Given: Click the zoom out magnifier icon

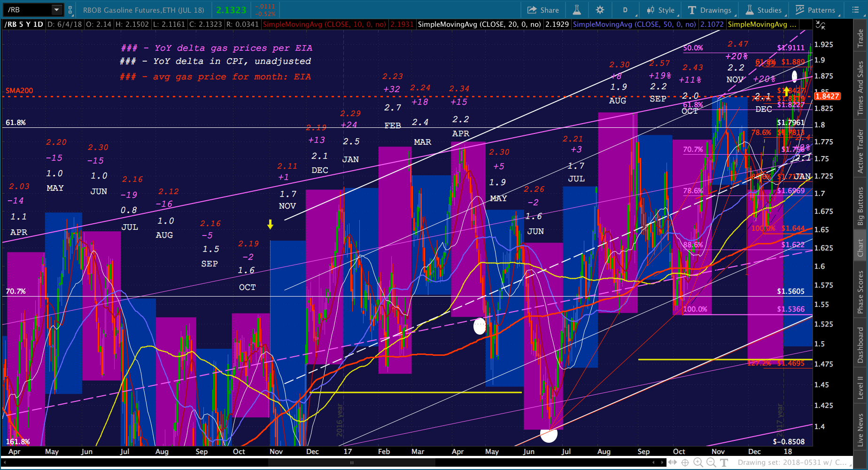Looking at the screenshot, I should pyautogui.click(x=711, y=463).
